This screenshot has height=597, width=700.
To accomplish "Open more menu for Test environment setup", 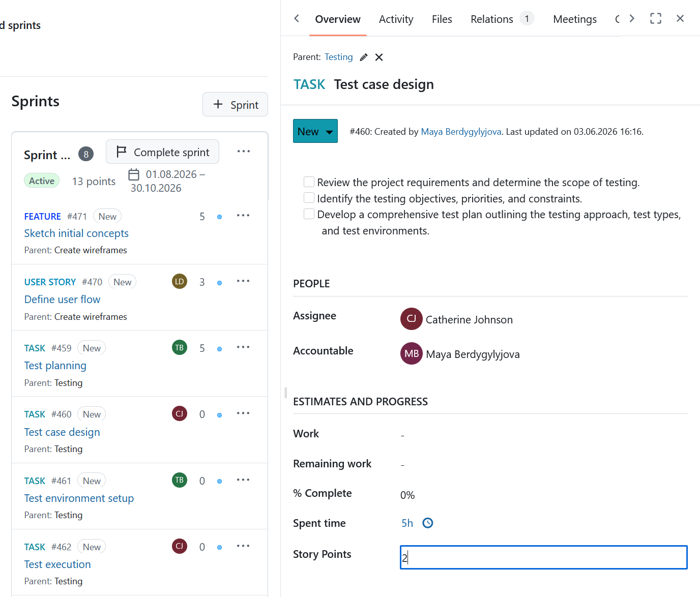I will point(243,480).
